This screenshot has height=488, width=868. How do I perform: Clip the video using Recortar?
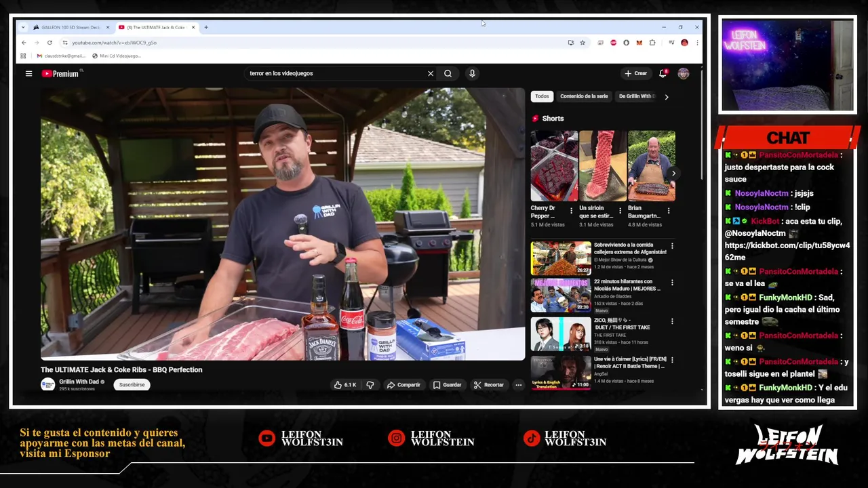click(489, 385)
